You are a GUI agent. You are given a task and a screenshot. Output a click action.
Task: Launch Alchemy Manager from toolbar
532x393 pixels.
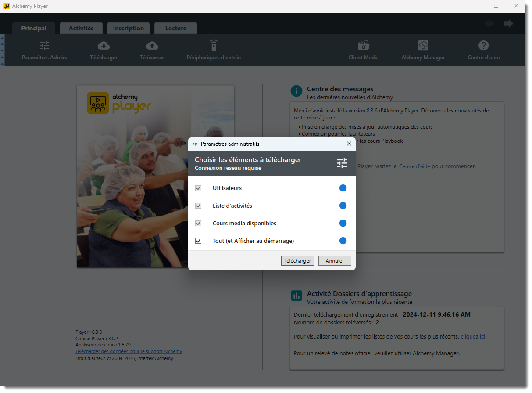[423, 46]
